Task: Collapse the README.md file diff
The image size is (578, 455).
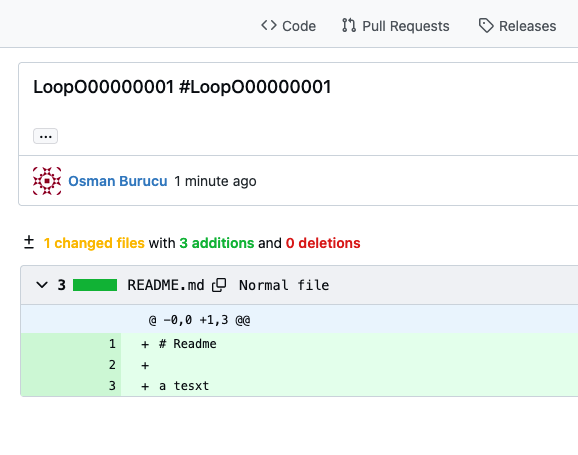Action: pyautogui.click(x=42, y=285)
